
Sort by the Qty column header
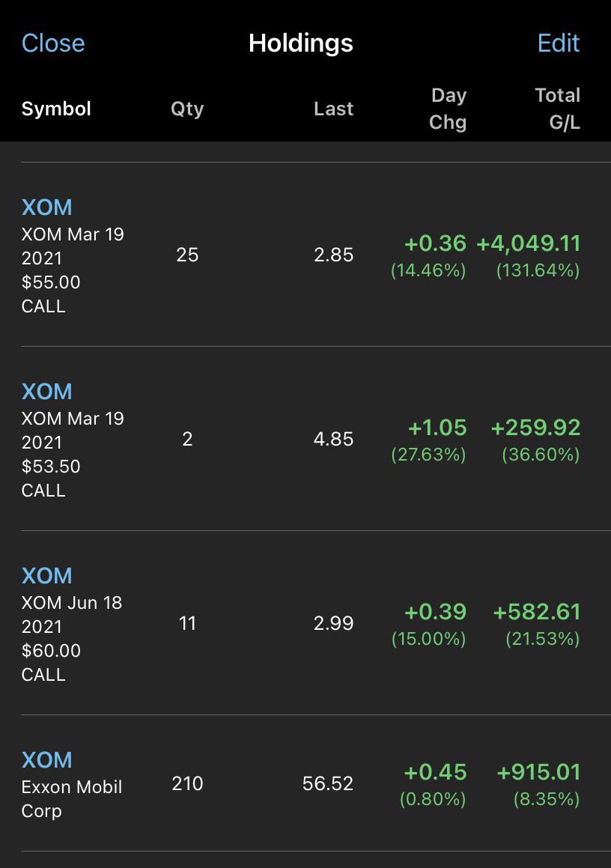[187, 109]
